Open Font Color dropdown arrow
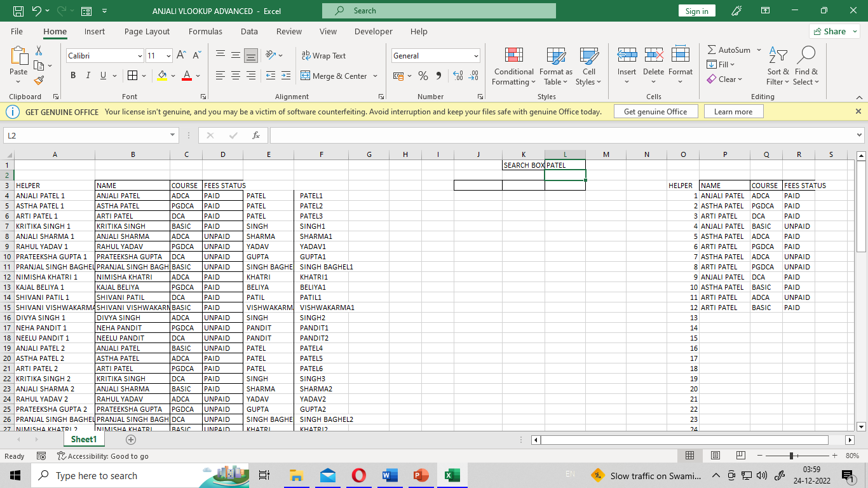 pyautogui.click(x=198, y=76)
